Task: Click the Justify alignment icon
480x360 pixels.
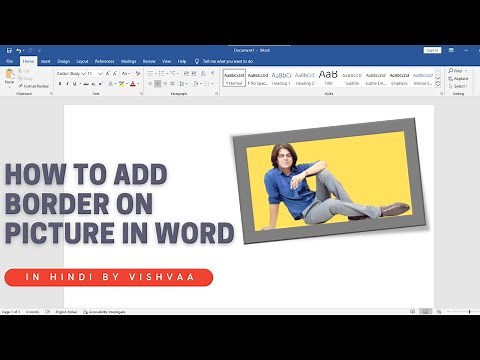Action: pos(172,84)
